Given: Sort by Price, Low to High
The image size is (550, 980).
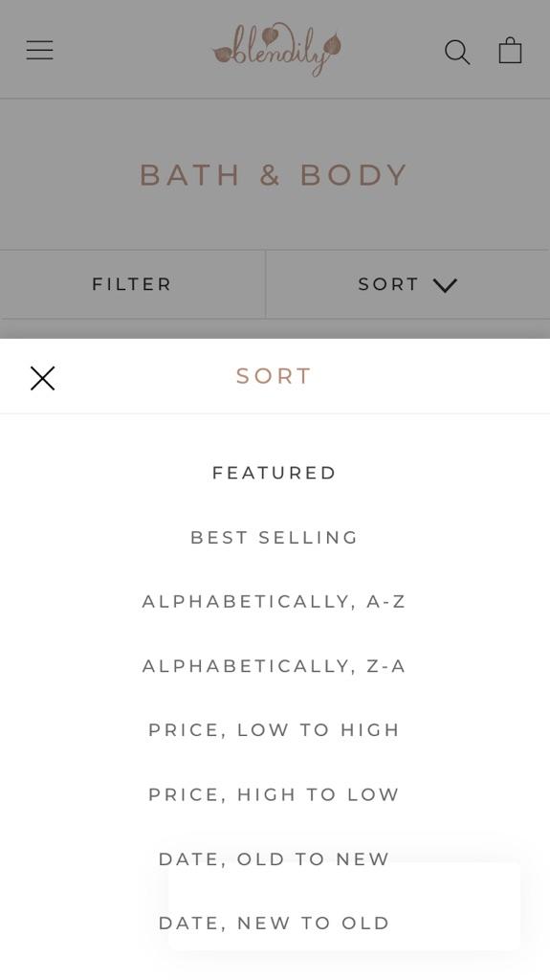Looking at the screenshot, I should (x=275, y=730).
